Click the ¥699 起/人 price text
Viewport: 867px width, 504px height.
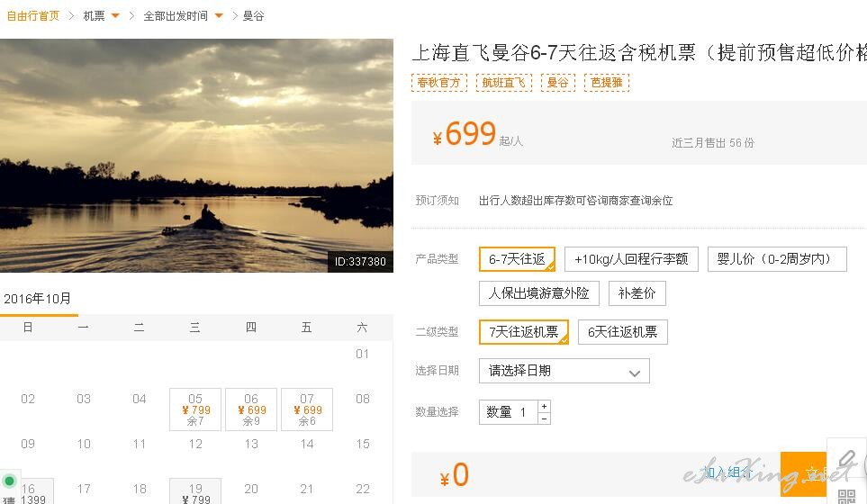tap(478, 134)
